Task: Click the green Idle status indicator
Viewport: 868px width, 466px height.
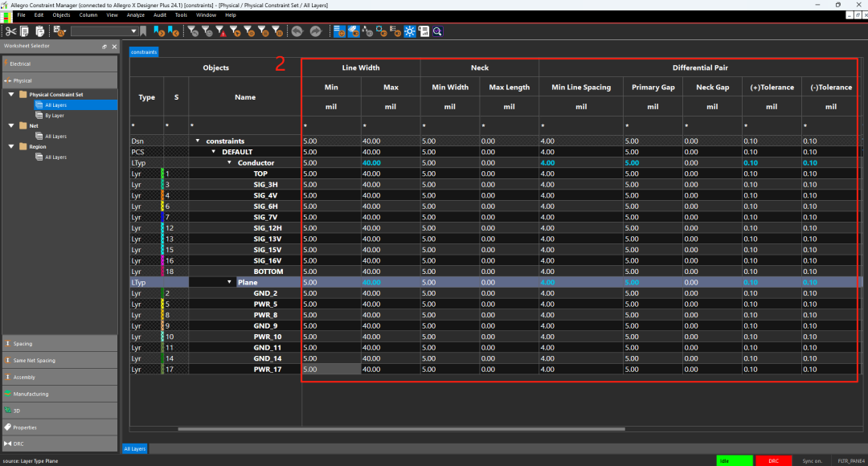Action: pyautogui.click(x=734, y=460)
